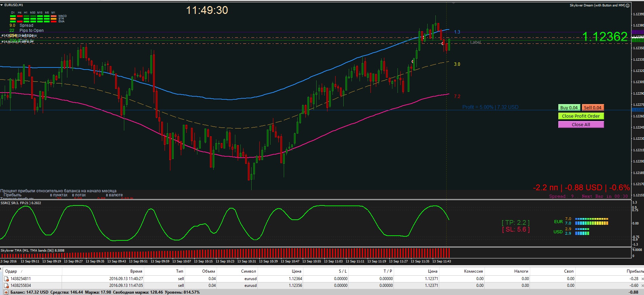644x295 pixels.
Task: Click the SSRC indicator label
Action: [21, 203]
